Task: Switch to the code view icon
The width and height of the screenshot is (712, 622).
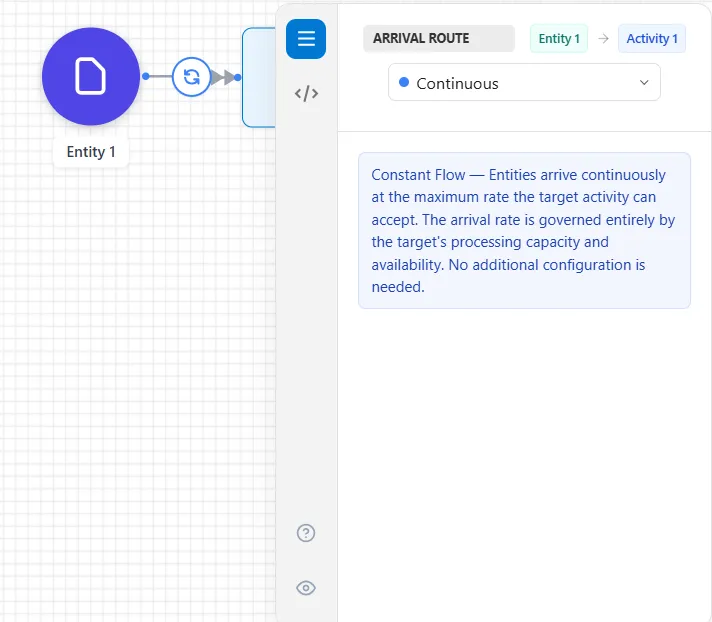Action: 306,94
